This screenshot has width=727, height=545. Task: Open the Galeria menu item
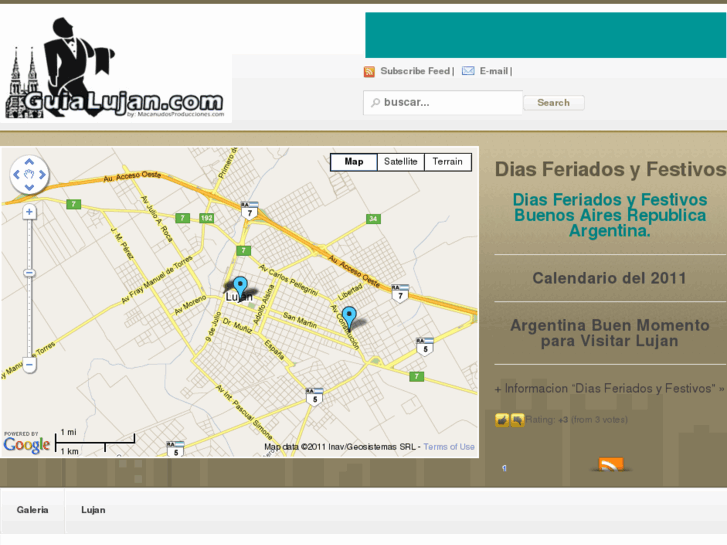coord(32,510)
